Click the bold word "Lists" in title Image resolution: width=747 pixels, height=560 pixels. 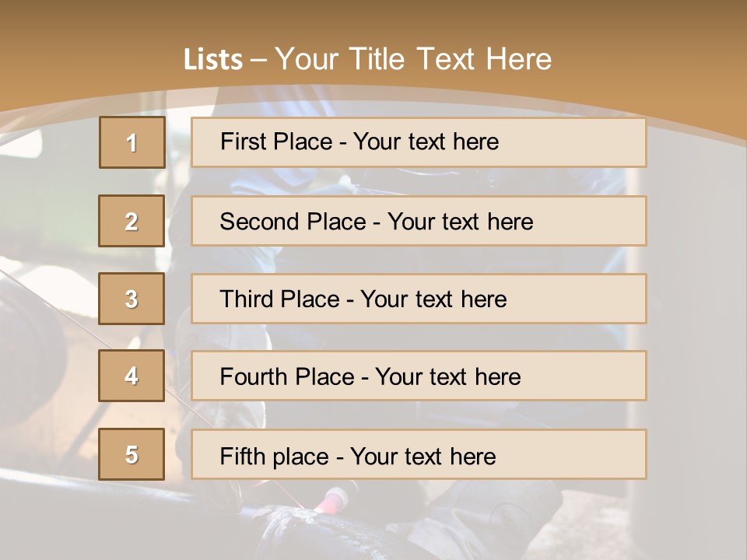[213, 60]
